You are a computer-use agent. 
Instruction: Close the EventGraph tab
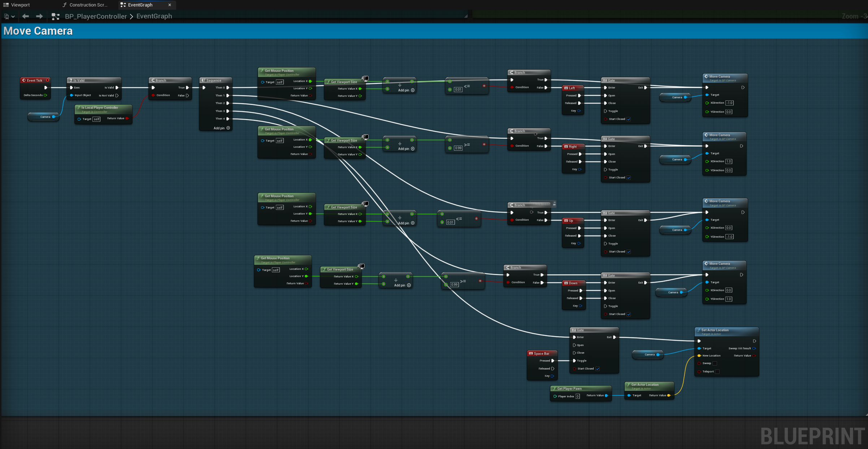coord(170,5)
